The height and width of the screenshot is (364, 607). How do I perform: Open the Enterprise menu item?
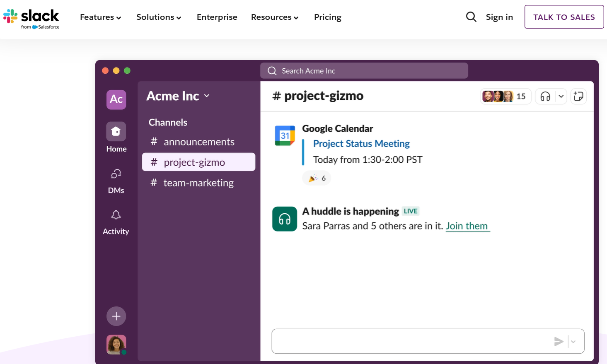click(217, 17)
